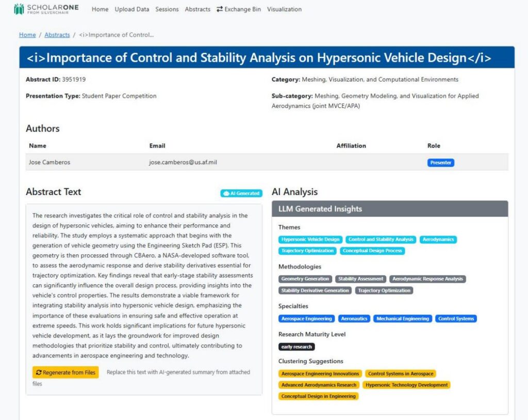Viewport: 528px width, 420px height.
Task: Click the ScholarOne logo icon
Action: pyautogui.click(x=19, y=9)
